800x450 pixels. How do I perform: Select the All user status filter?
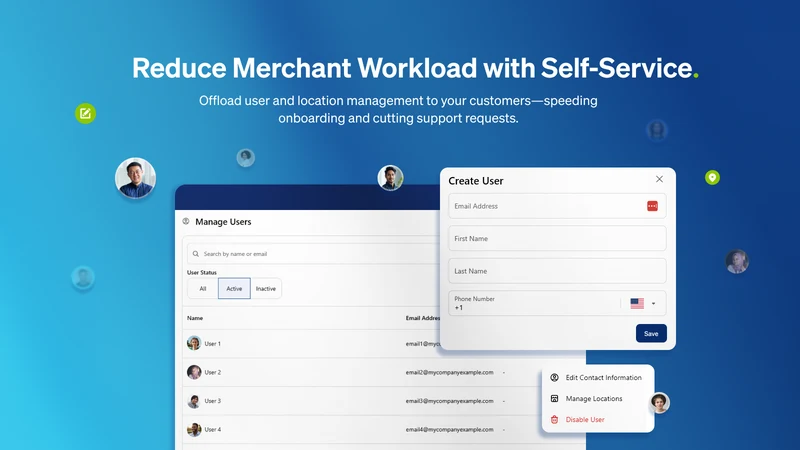tap(203, 289)
